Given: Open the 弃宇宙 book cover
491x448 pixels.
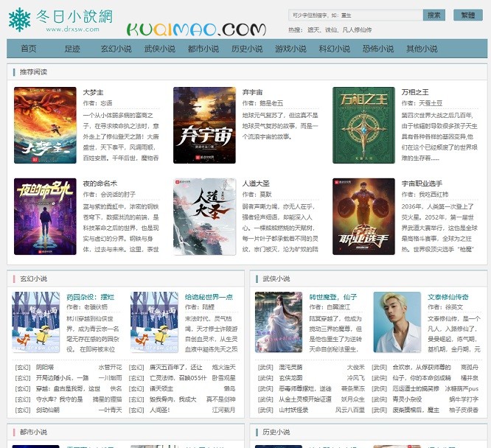Looking at the screenshot, I should pyautogui.click(x=204, y=125).
